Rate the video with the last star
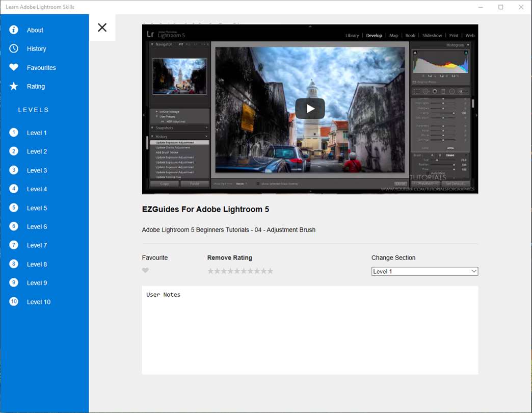Image resolution: width=532 pixels, height=413 pixels. [270, 271]
